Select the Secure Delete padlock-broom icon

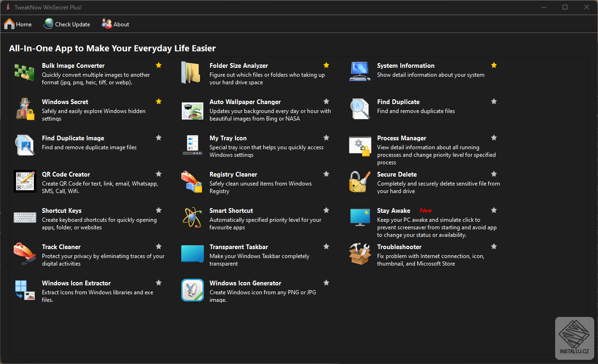[360, 182]
